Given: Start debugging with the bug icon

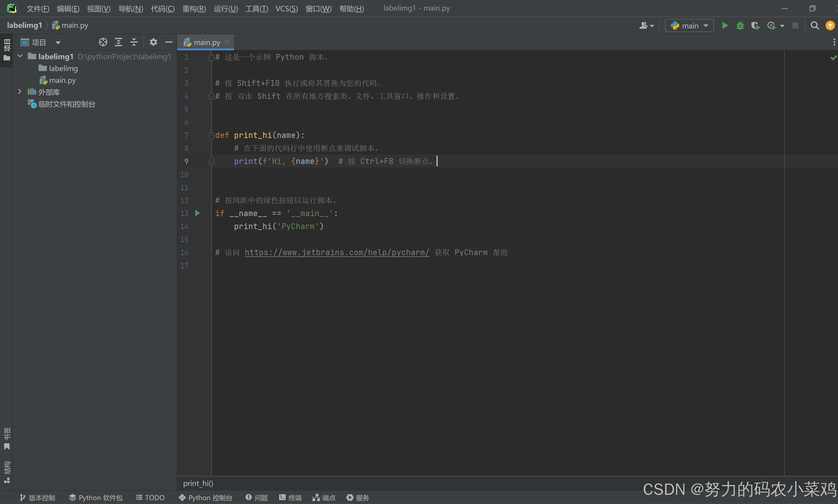Looking at the screenshot, I should click(x=741, y=25).
